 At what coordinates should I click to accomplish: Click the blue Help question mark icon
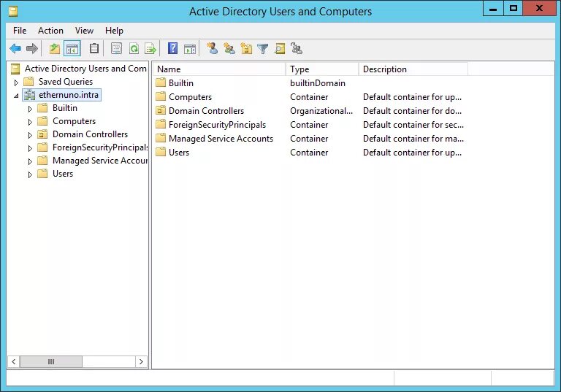(x=173, y=48)
